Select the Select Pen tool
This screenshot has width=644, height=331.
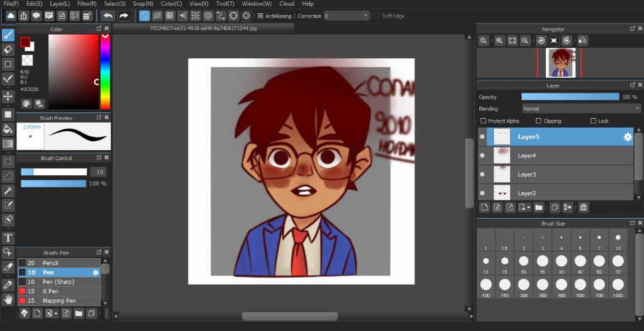coord(8,205)
